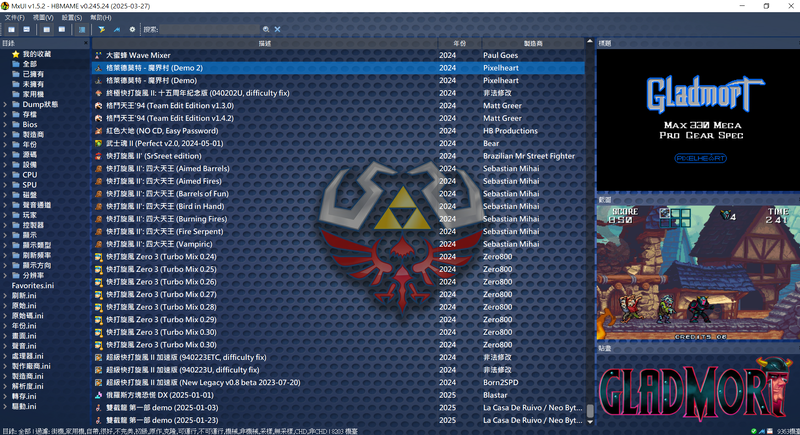Click the 雙截龍 第一部 demo (2025-01-03) icon
Viewport: 800px width, 435px height.
pos(98,407)
